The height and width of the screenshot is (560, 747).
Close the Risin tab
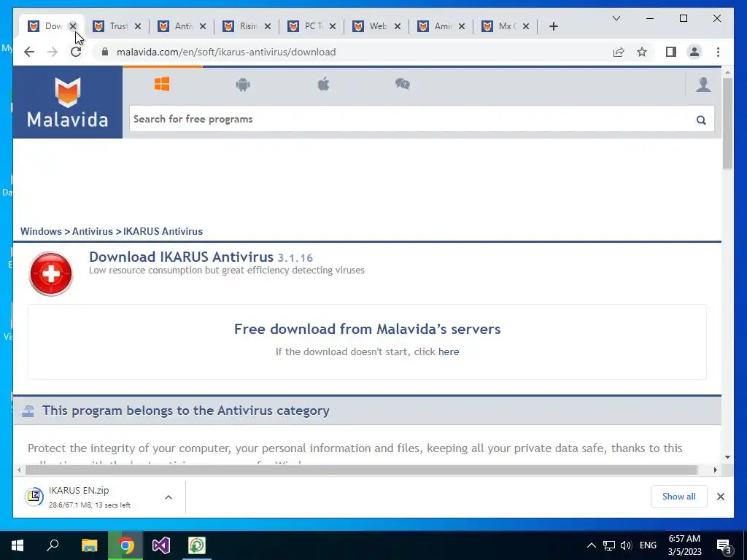point(268,26)
